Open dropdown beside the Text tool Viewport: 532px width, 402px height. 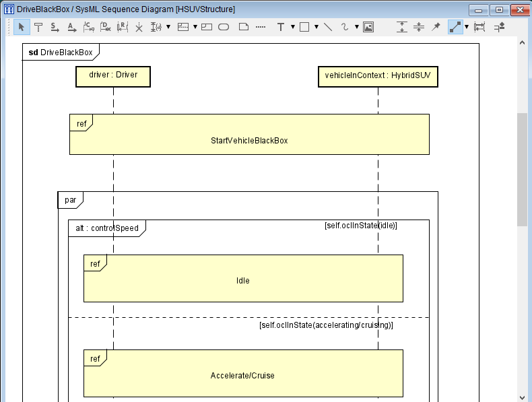pyautogui.click(x=292, y=27)
